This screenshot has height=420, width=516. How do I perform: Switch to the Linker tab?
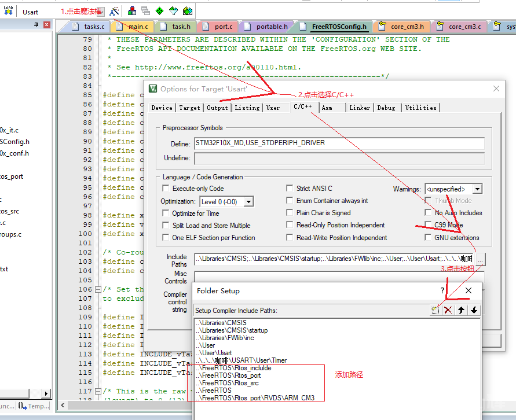tap(359, 108)
